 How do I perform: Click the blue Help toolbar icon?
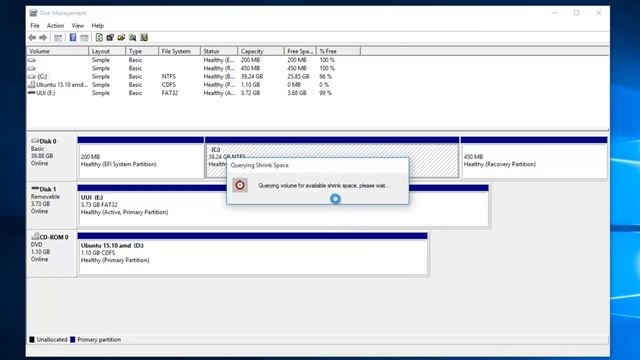point(73,38)
